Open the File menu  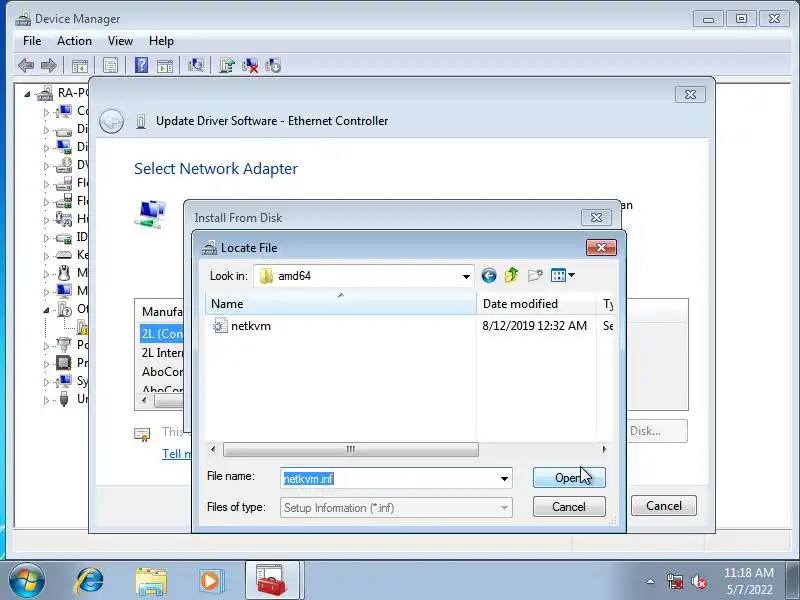pyautogui.click(x=32, y=41)
